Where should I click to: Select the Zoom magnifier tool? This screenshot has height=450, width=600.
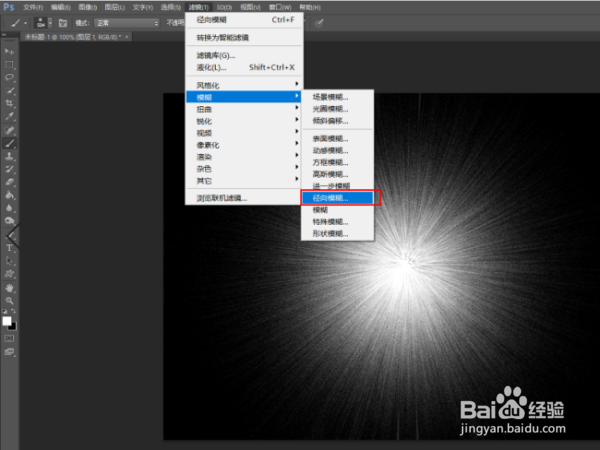[x=9, y=301]
